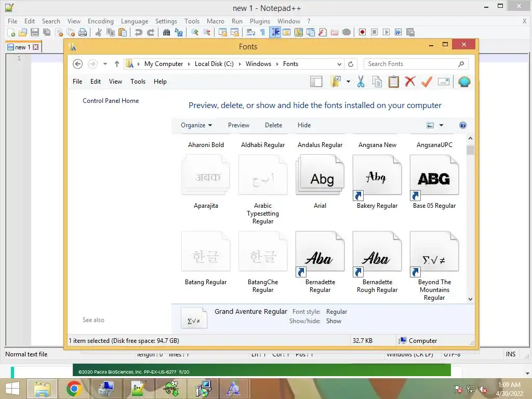The height and width of the screenshot is (399, 532).
Task: Open Notepad++ Macro menu
Action: click(x=216, y=21)
